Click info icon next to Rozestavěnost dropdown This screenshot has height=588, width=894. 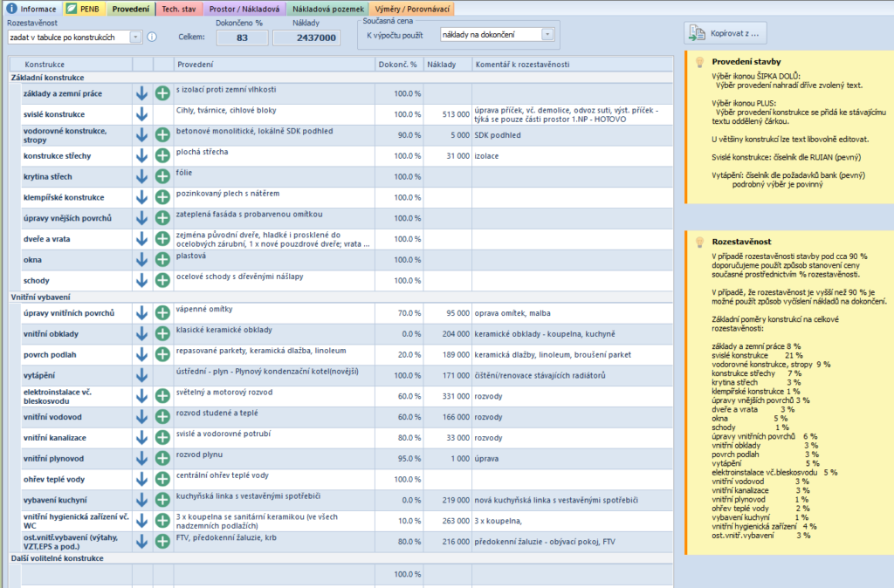tap(152, 37)
